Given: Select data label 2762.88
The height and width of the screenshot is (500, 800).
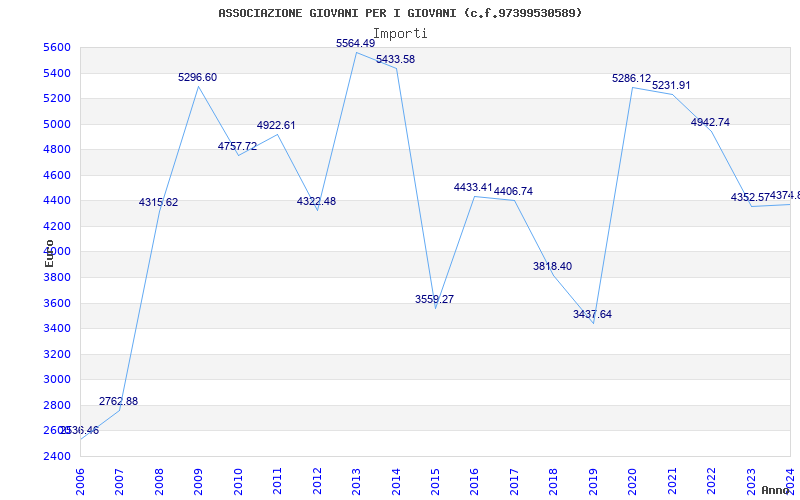Looking at the screenshot, I should pos(118,402).
